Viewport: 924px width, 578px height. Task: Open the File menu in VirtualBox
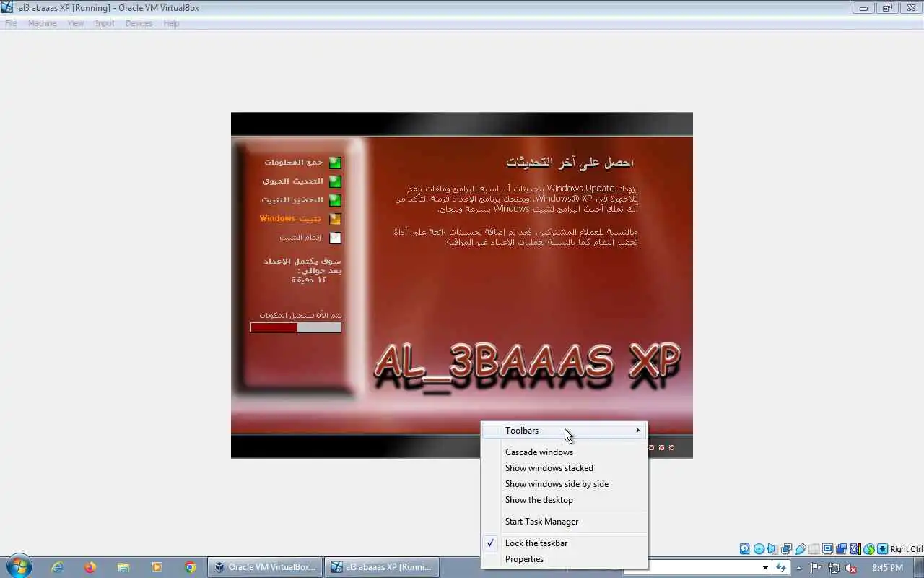tap(11, 23)
